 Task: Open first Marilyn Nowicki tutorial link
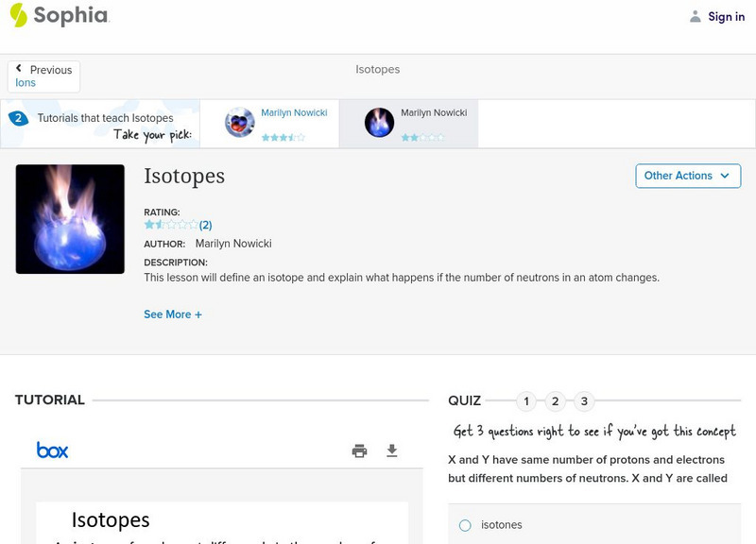294,112
